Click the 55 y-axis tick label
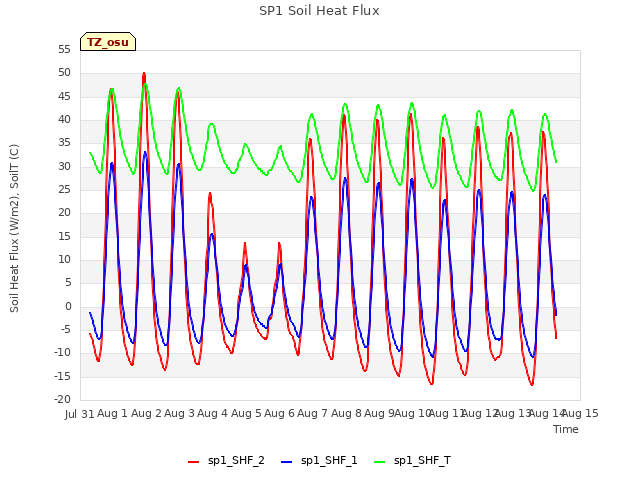Image resolution: width=640 pixels, height=480 pixels. tap(64, 49)
